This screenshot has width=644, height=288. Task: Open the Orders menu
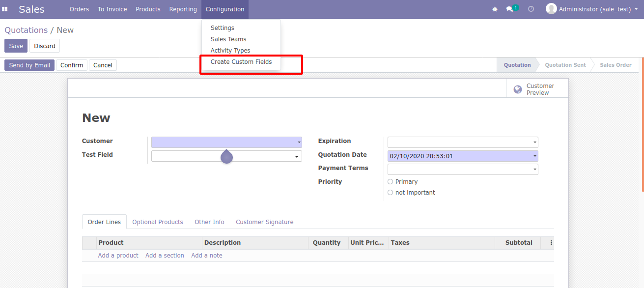[x=79, y=9]
